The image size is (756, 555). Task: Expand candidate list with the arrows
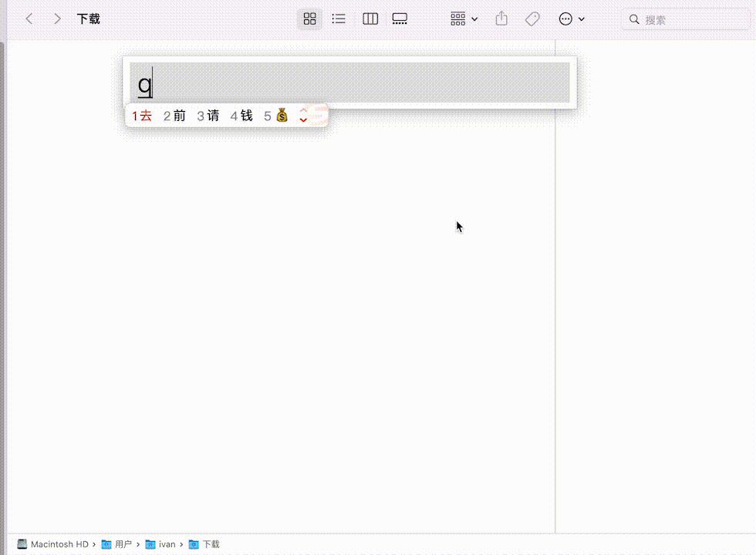(303, 116)
